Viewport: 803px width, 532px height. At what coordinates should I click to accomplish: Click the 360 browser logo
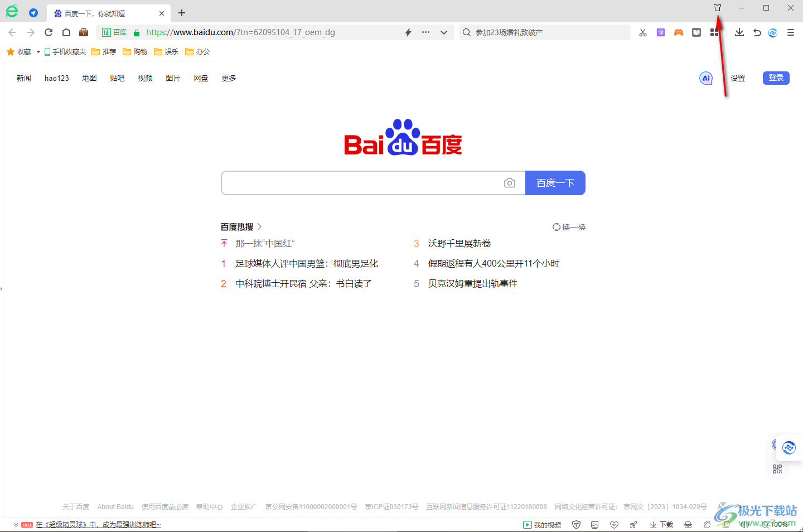(12, 12)
